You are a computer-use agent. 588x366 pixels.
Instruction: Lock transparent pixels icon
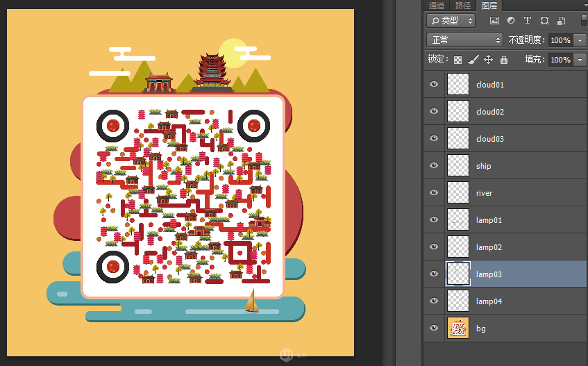pyautogui.click(x=457, y=60)
